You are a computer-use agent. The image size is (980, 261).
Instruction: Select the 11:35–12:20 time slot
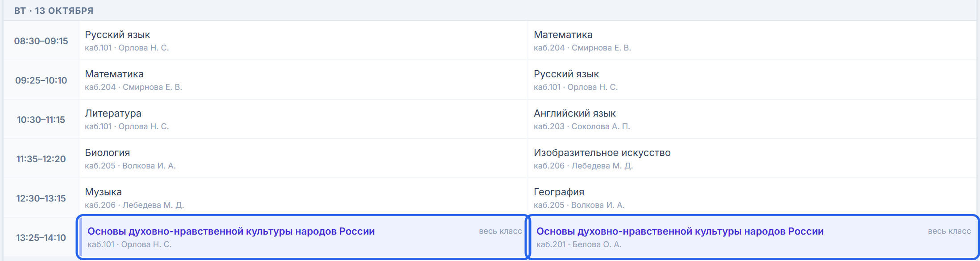point(41,159)
